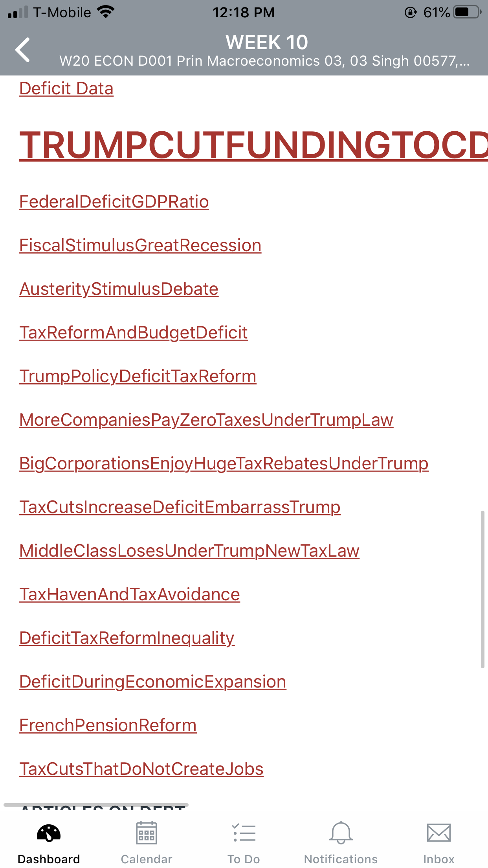Image resolution: width=488 pixels, height=868 pixels.
Task: Open the TRUMPCUTFUNDINGTOCDC heading link
Action: (253, 145)
